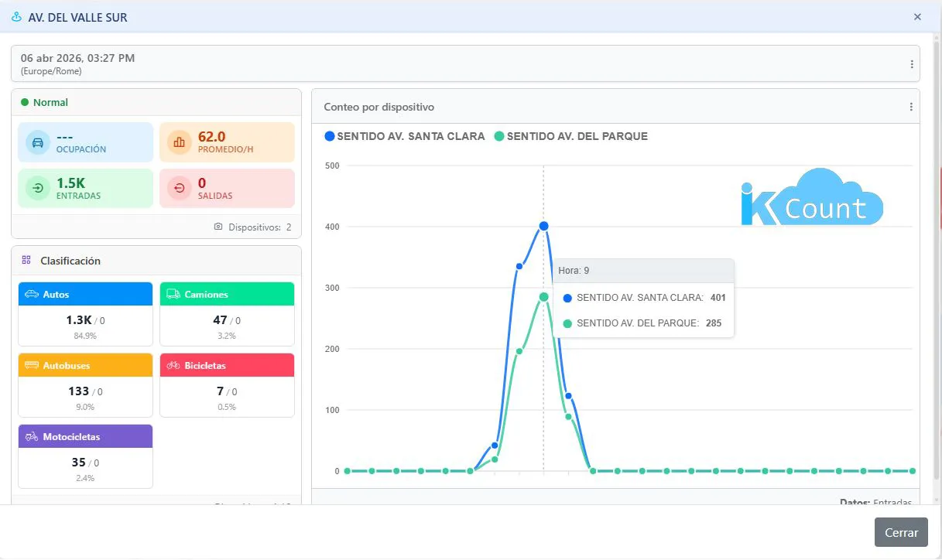Image resolution: width=942 pixels, height=560 pixels.
Task: Click the bicycle icon in Bicicletas header
Action: coord(173,366)
